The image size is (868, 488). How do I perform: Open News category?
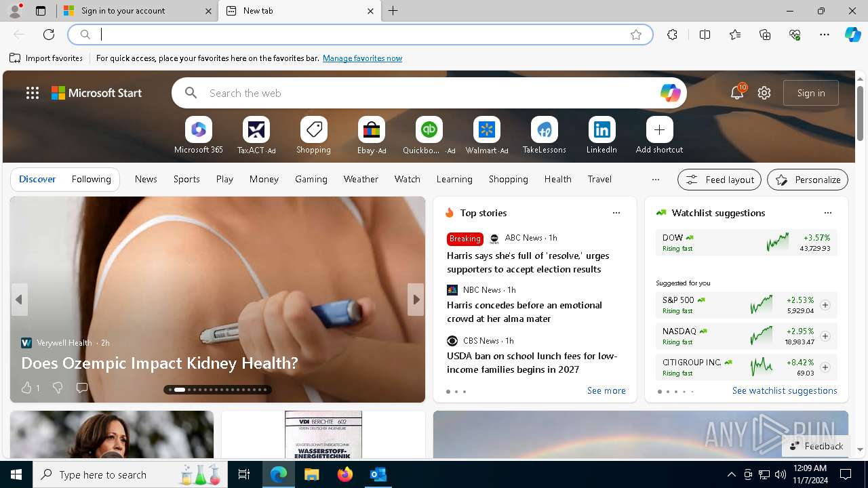point(146,179)
